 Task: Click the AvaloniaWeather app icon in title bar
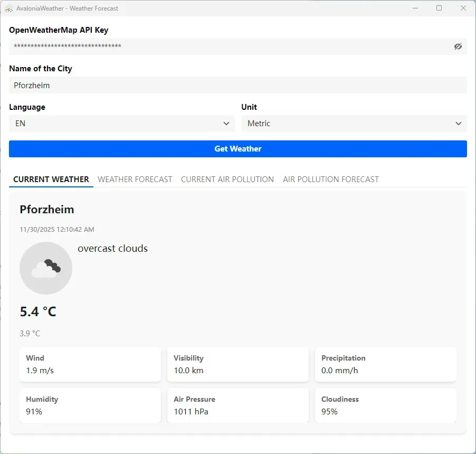[x=9, y=8]
